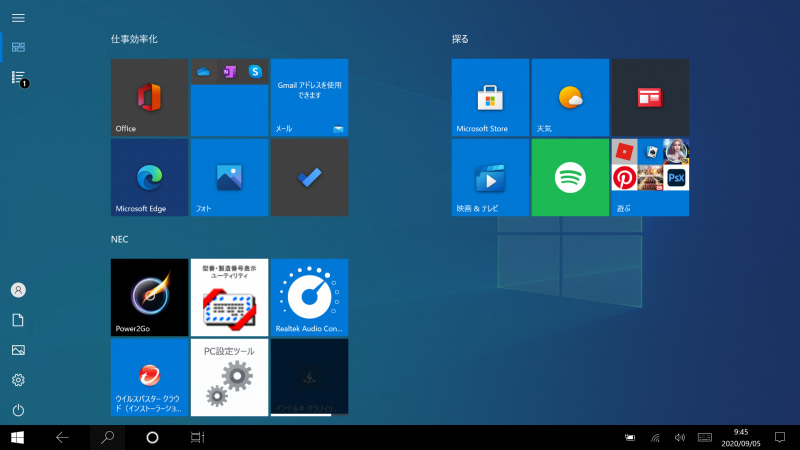Image resolution: width=800 pixels, height=450 pixels.
Task: Open the portrait game icon in the Play folder
Action: pos(677,152)
